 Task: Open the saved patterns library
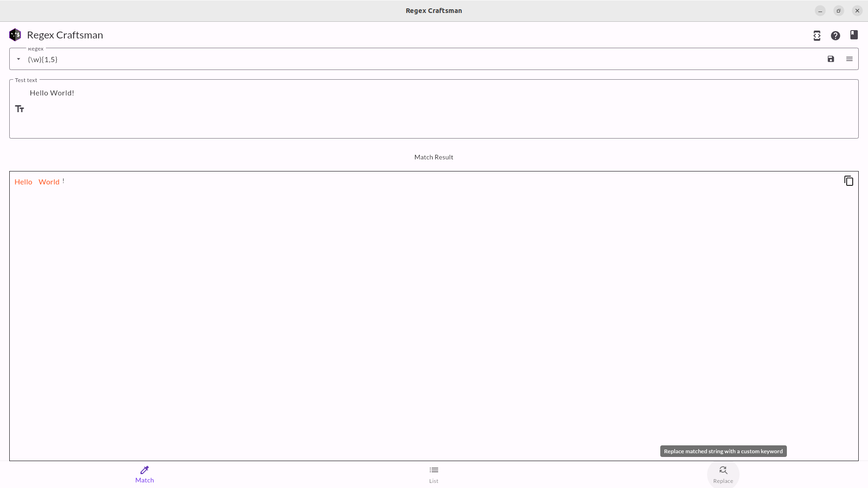(x=854, y=35)
